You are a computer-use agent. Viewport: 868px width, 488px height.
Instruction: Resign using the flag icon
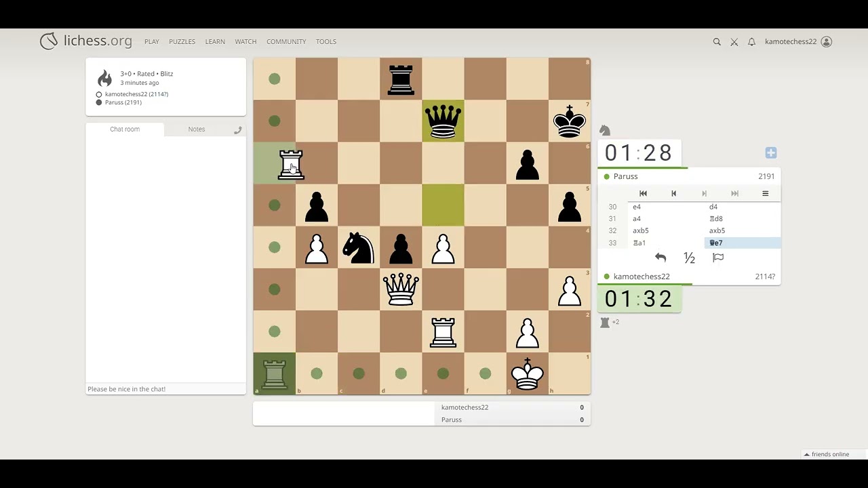point(718,258)
